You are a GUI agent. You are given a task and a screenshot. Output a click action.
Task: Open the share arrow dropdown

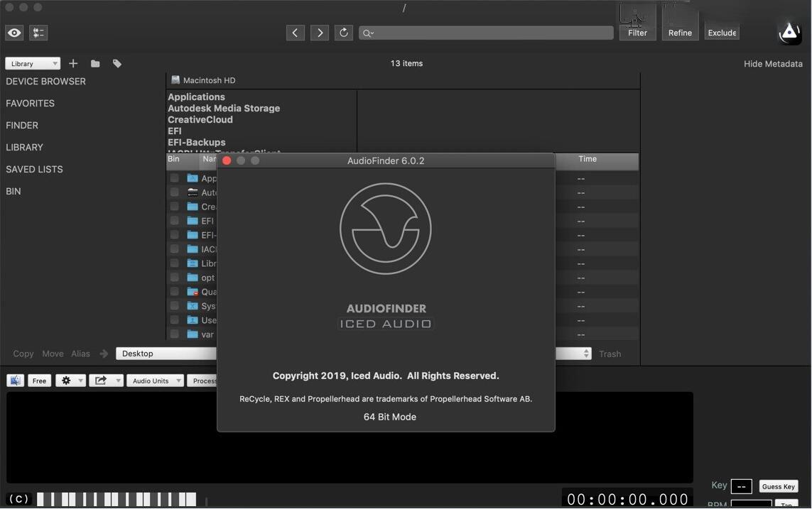[x=106, y=381]
